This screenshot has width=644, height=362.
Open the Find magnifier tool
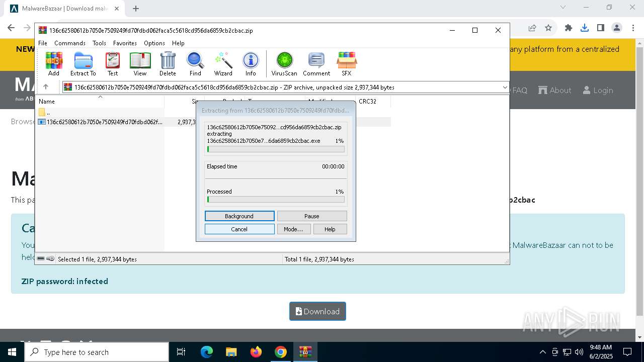[x=195, y=64]
